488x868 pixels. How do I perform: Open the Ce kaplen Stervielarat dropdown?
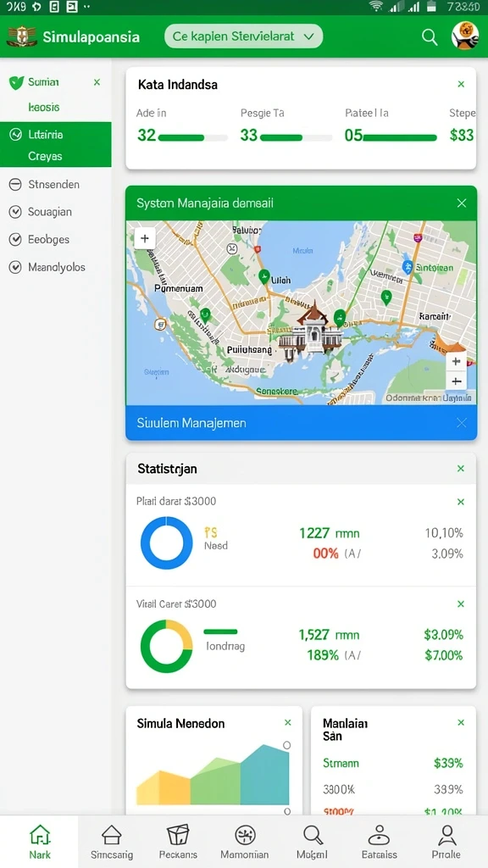click(x=243, y=36)
